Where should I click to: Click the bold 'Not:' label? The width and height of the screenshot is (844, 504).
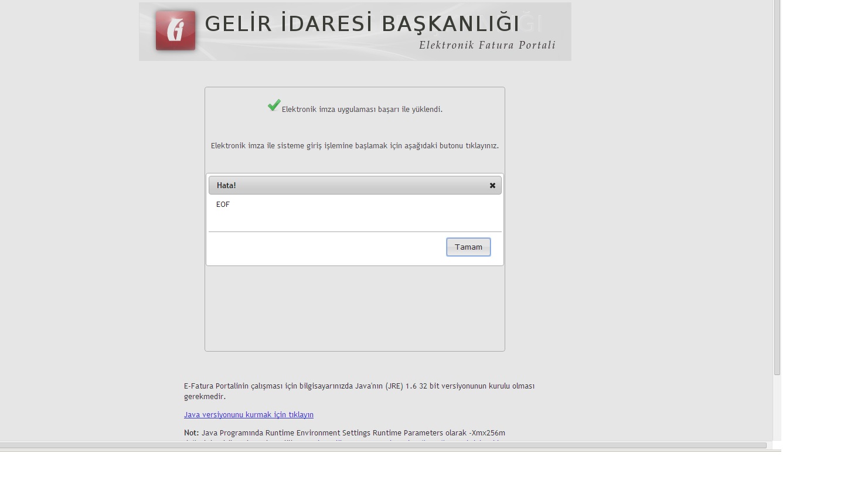point(191,433)
